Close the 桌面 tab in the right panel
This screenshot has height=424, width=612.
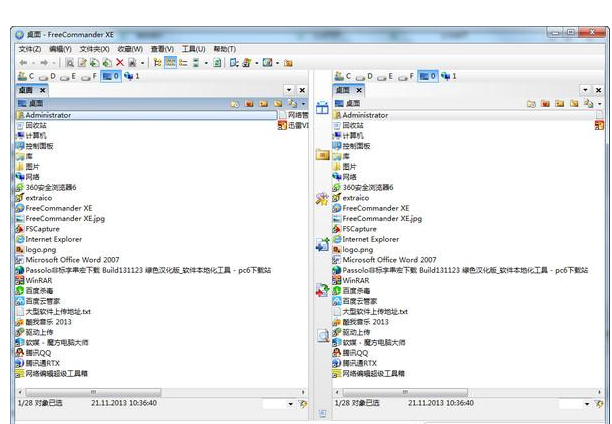(x=359, y=90)
